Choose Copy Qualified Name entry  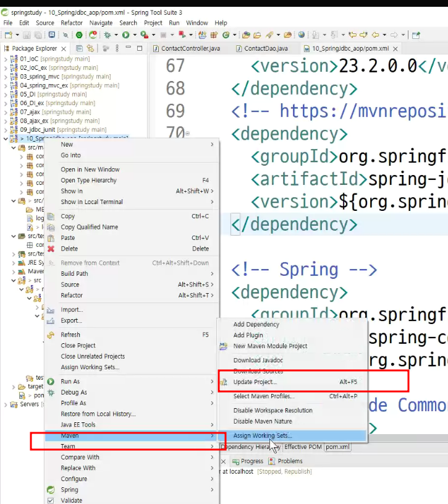132,227
